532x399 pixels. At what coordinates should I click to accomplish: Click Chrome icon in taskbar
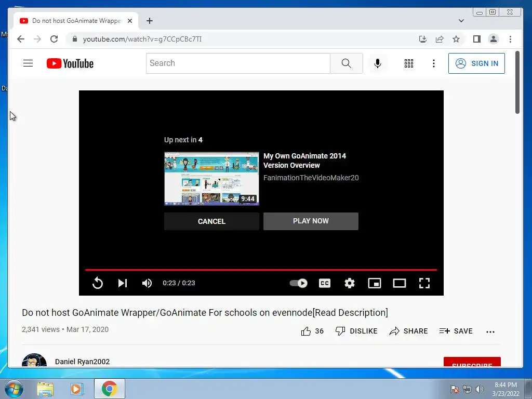[x=109, y=389]
